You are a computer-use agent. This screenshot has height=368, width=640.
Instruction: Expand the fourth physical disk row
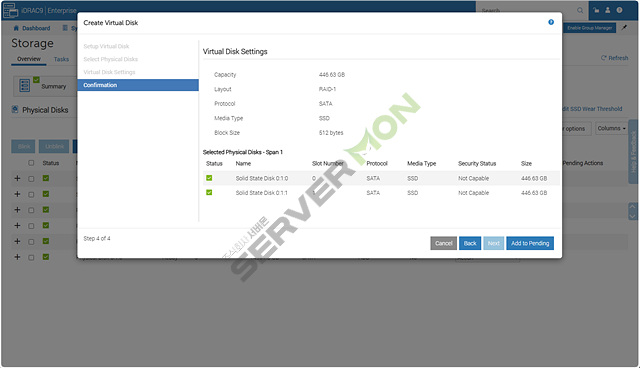point(17,225)
